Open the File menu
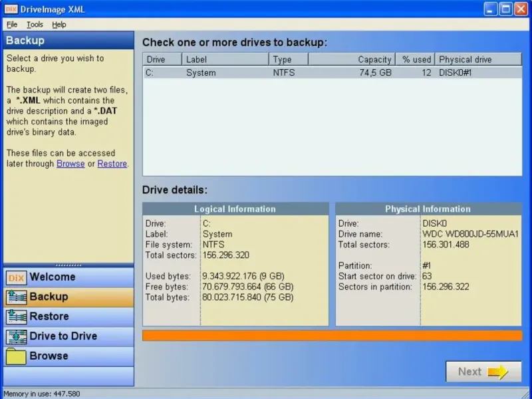 pos(12,25)
